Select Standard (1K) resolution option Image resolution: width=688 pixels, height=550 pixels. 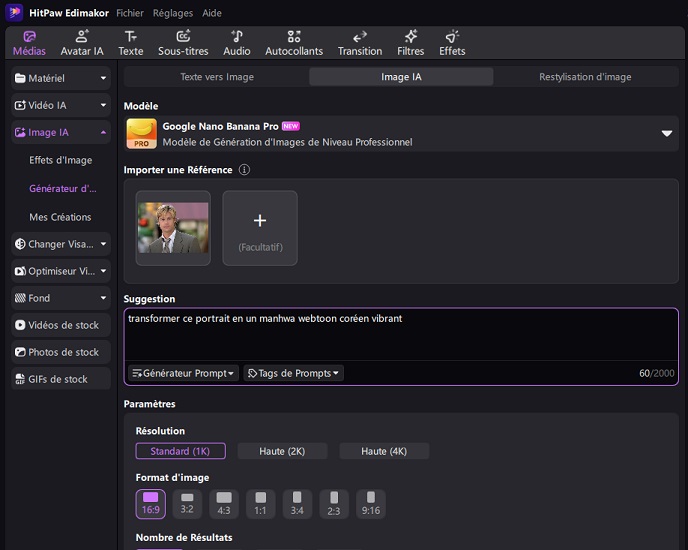181,451
